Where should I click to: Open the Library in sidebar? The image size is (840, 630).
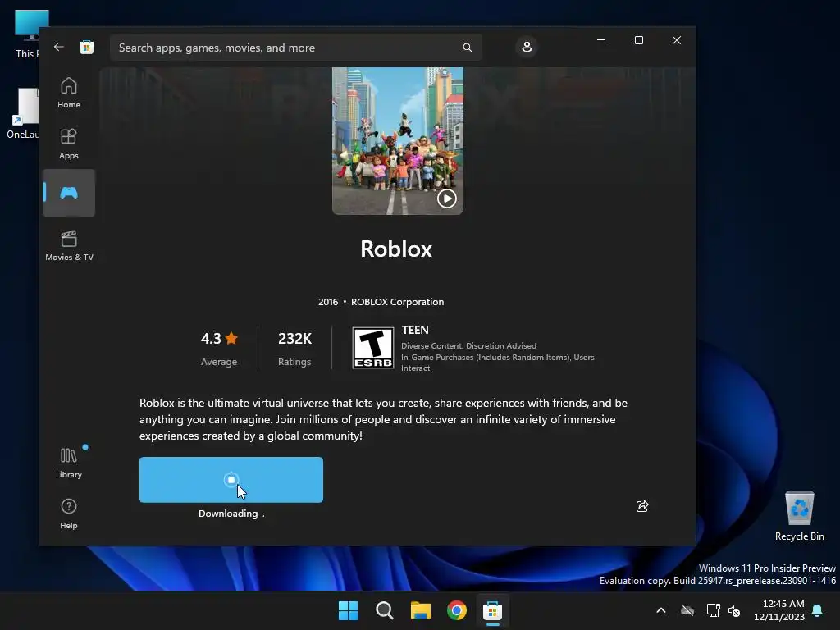[x=69, y=463]
